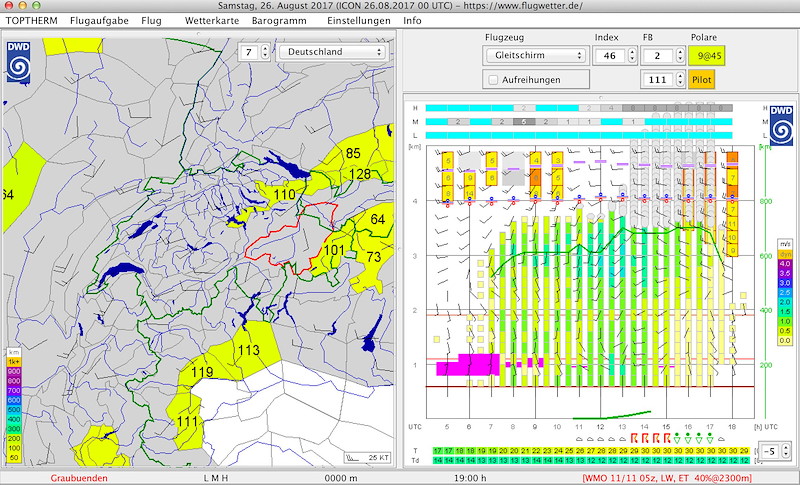Adjust the stepper showing 111
The width and height of the screenshot is (800, 485).
[x=680, y=80]
